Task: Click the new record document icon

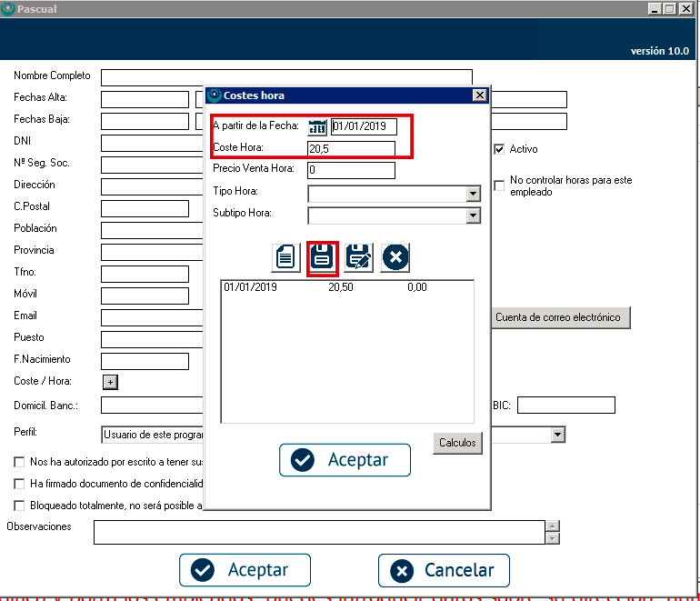Action: click(286, 257)
